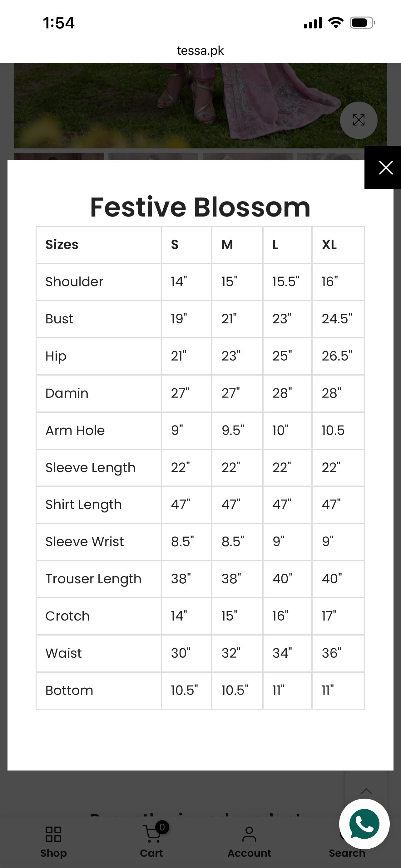
Task: Tap the 1:54 clock in status bar
Action: (x=59, y=23)
